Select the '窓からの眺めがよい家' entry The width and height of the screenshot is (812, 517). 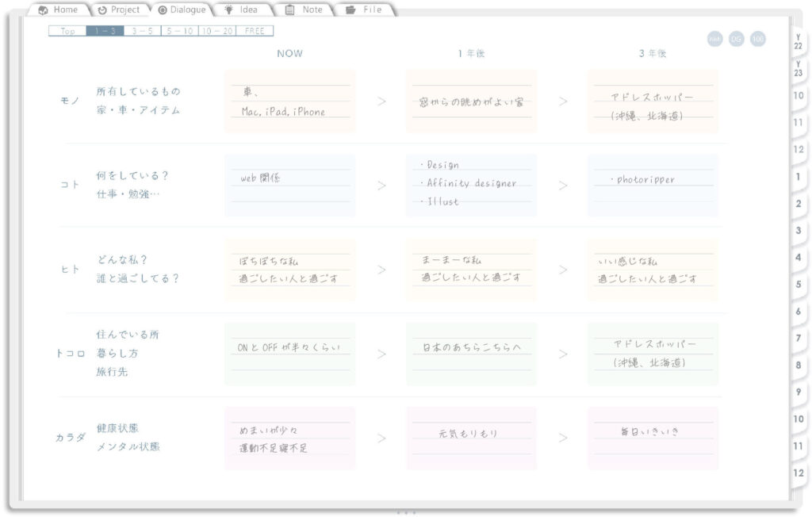point(471,102)
